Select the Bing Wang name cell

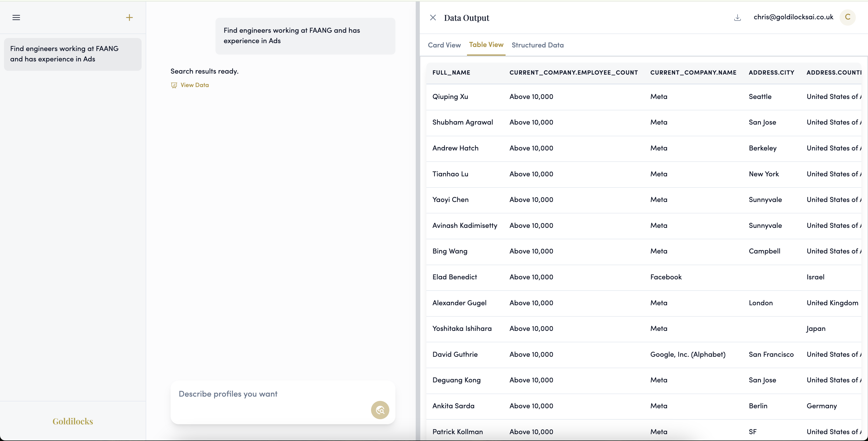click(450, 251)
